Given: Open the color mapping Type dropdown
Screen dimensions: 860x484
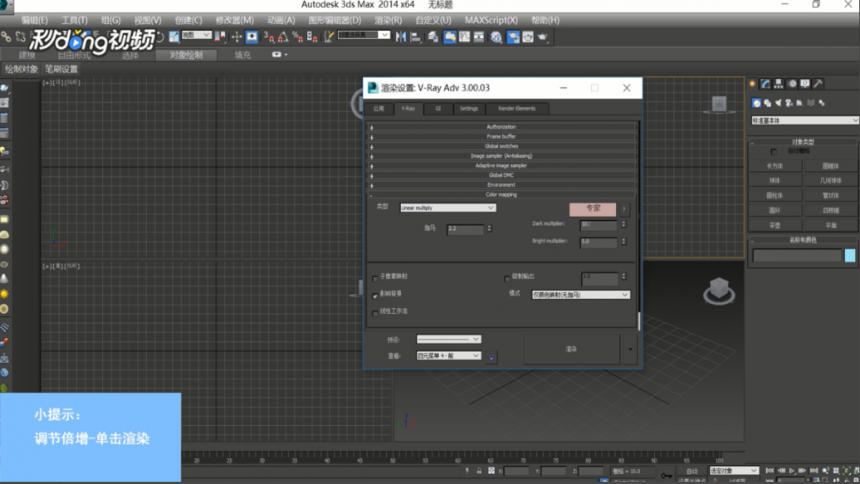Looking at the screenshot, I should click(x=448, y=208).
